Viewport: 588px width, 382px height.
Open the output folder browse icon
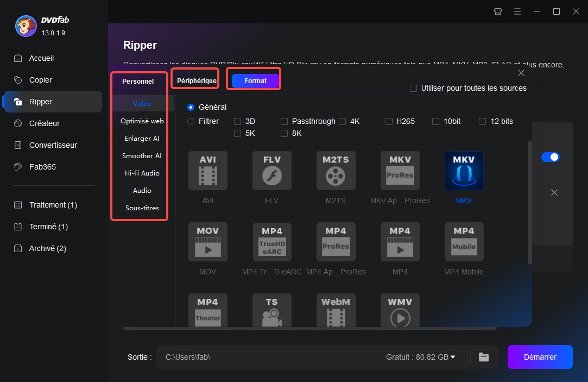(484, 357)
